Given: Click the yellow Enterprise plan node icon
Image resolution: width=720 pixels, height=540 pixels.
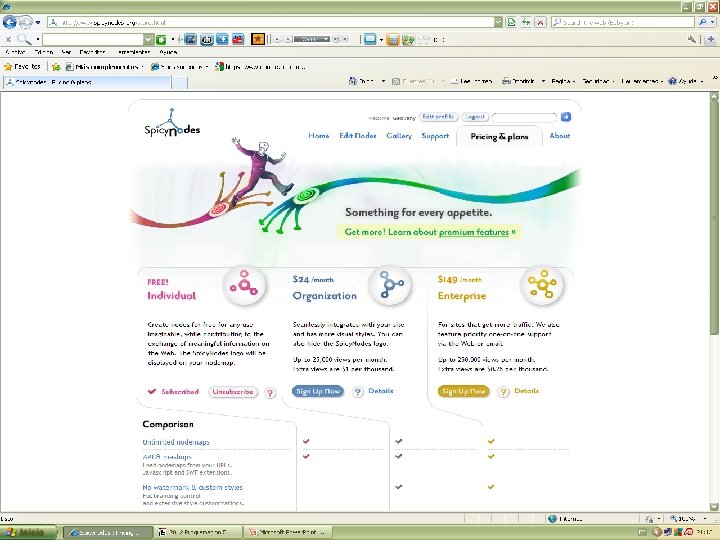Looking at the screenshot, I should click(x=542, y=285).
